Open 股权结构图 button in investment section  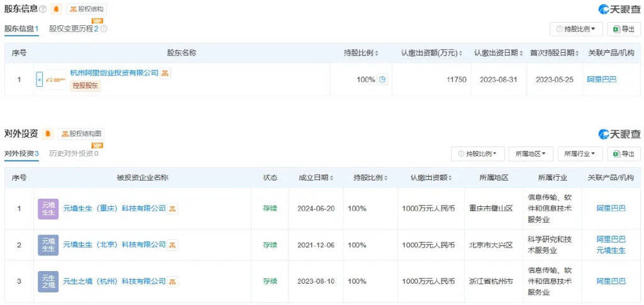click(81, 133)
